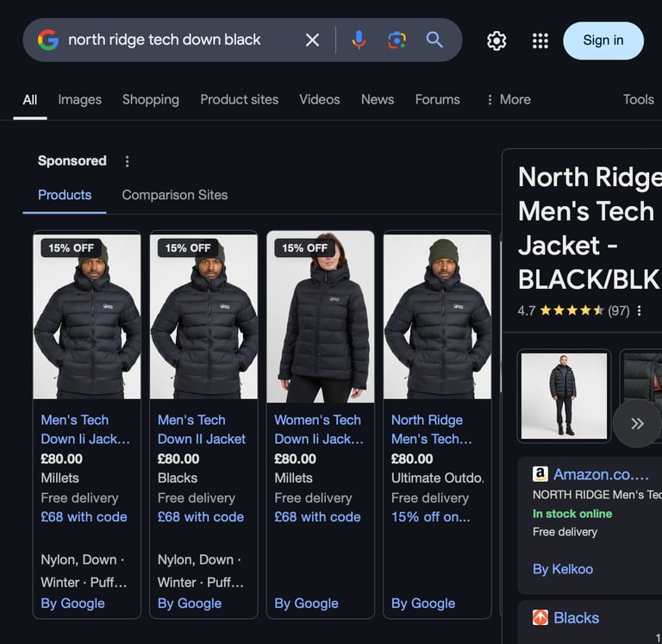Open women's Tech Down jacket image
662x644 pixels.
[321, 316]
